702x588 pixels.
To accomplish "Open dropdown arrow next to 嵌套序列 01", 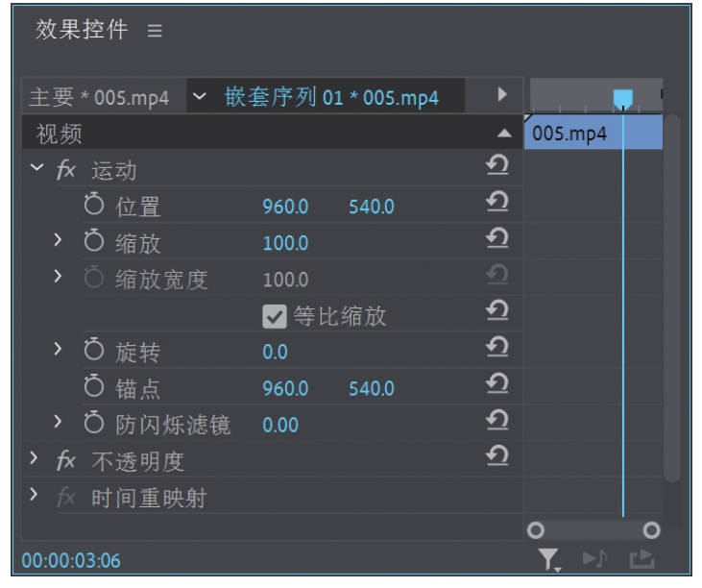I will (x=199, y=96).
